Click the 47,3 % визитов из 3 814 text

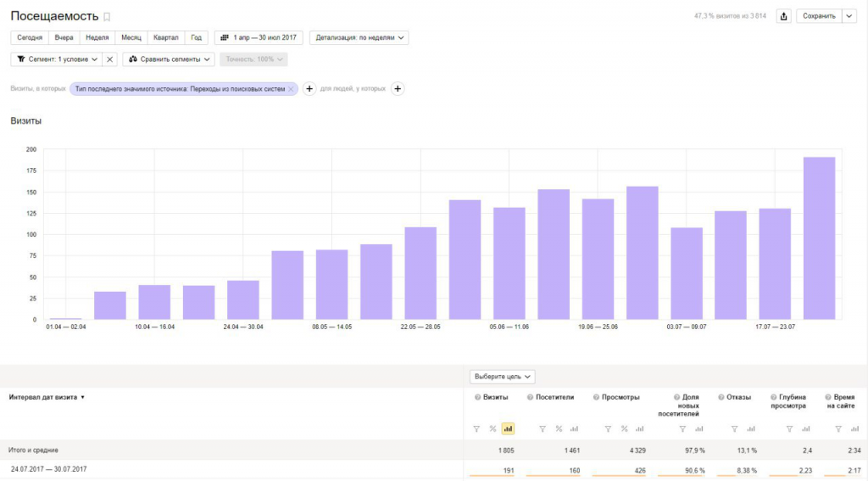(730, 16)
